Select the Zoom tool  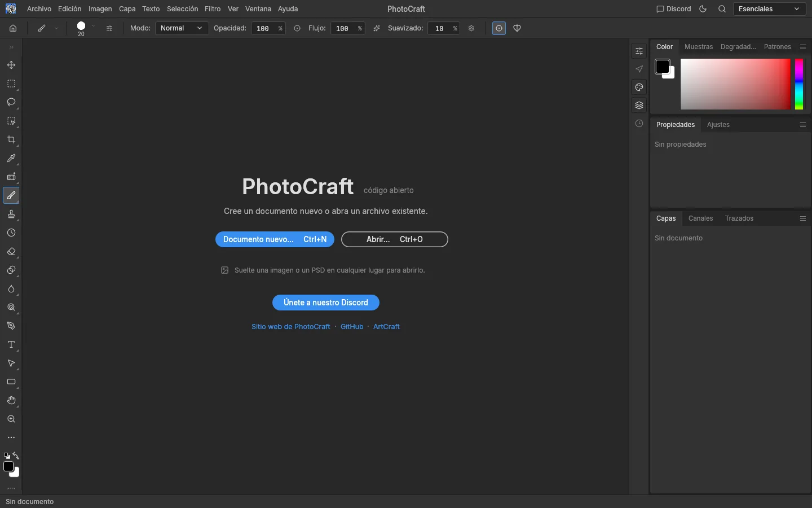click(11, 419)
